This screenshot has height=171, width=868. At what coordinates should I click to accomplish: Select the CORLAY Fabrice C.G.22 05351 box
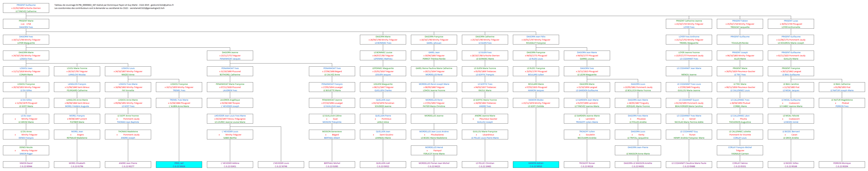tap(740, 165)
